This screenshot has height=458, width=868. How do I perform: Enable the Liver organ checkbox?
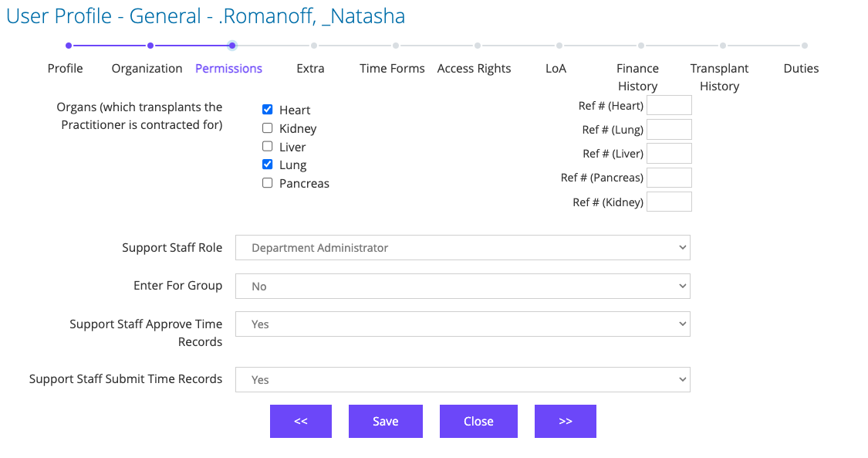(x=268, y=146)
